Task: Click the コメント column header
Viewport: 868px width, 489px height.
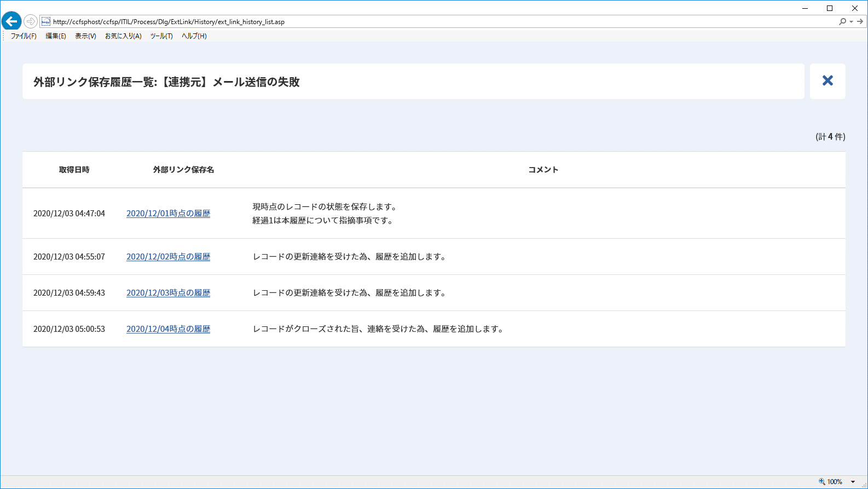Action: (x=543, y=170)
